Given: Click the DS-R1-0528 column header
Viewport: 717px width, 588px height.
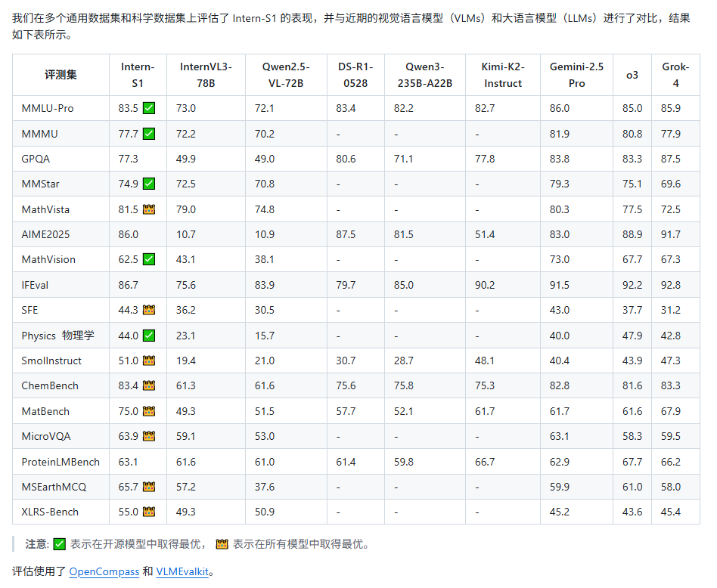Looking at the screenshot, I should pyautogui.click(x=355, y=75).
